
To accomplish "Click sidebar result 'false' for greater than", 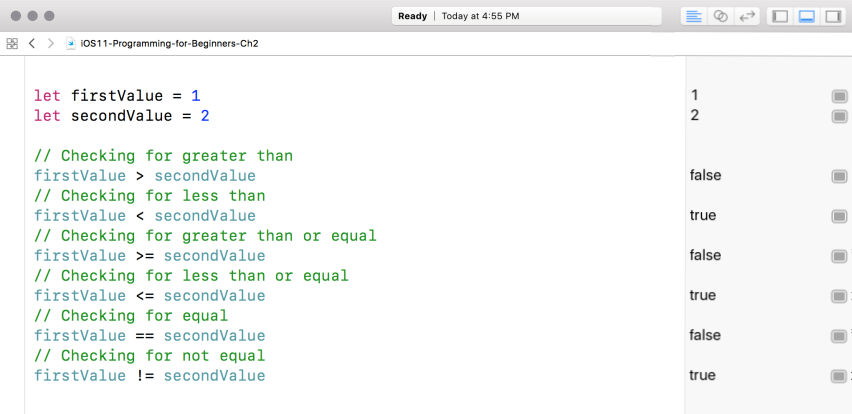I will (x=705, y=175).
